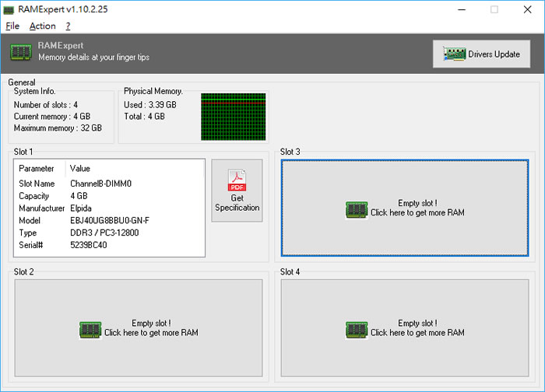545x392 pixels.
Task: Select the Serial# row in Slot 1
Action: [x=109, y=245]
